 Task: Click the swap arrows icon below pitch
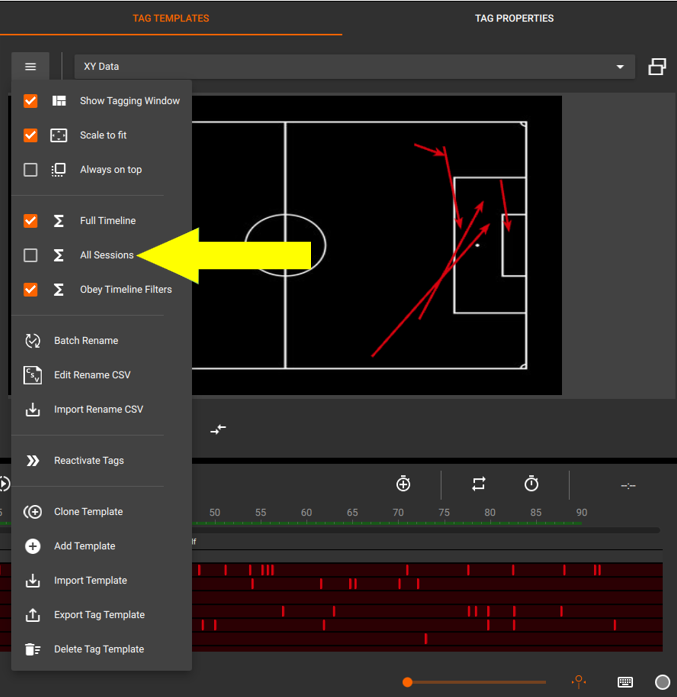point(218,429)
